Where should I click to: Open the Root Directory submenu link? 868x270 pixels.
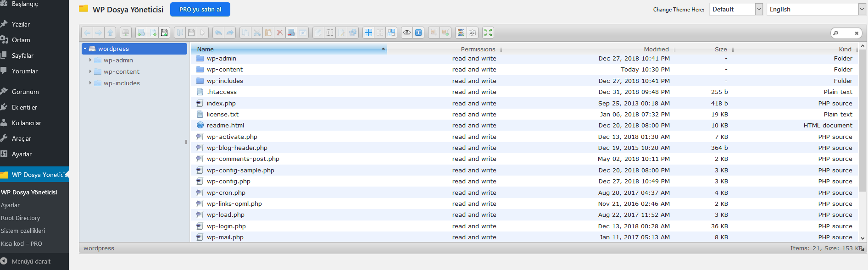tap(20, 218)
